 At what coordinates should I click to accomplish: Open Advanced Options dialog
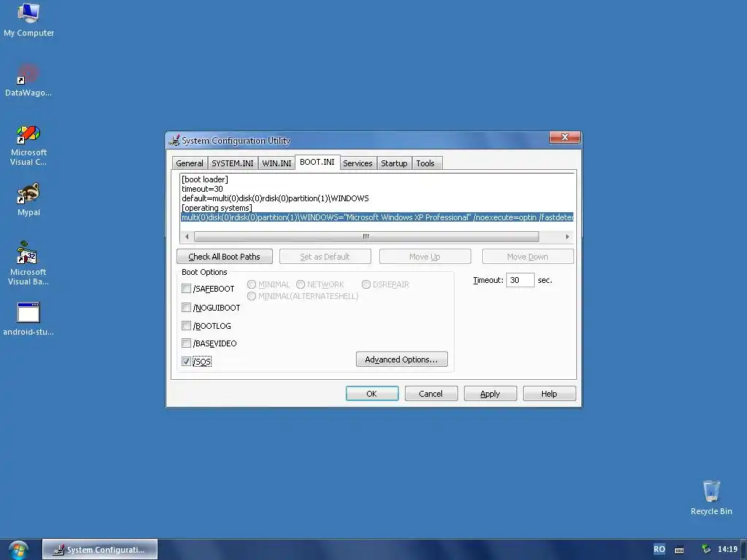(402, 359)
